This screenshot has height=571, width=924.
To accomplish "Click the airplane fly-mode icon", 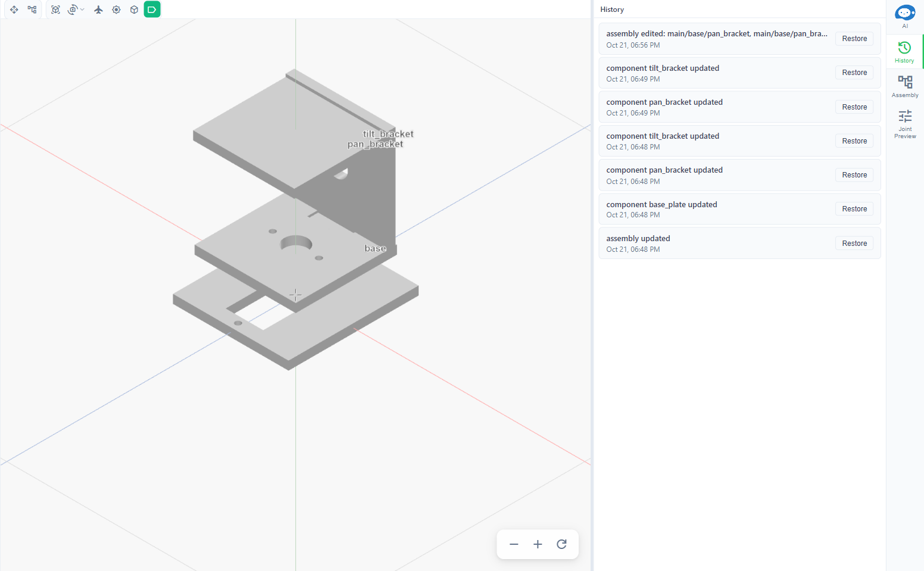I will 99,10.
